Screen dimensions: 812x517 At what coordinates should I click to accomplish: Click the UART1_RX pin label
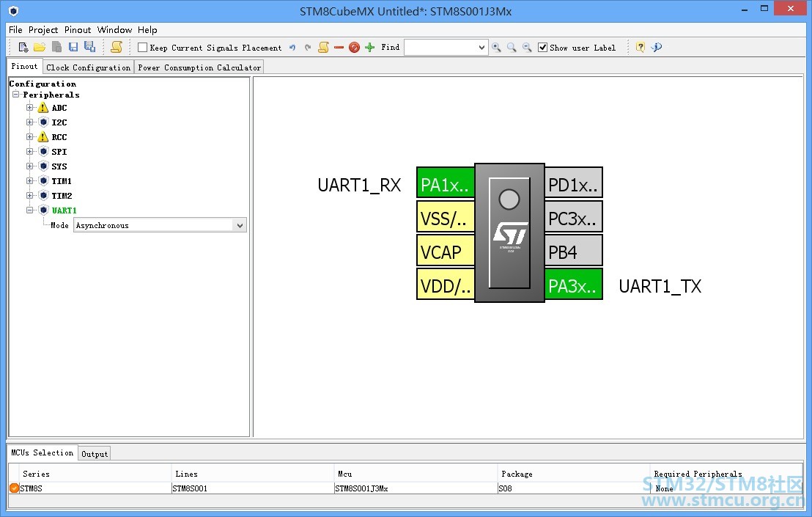tap(359, 185)
